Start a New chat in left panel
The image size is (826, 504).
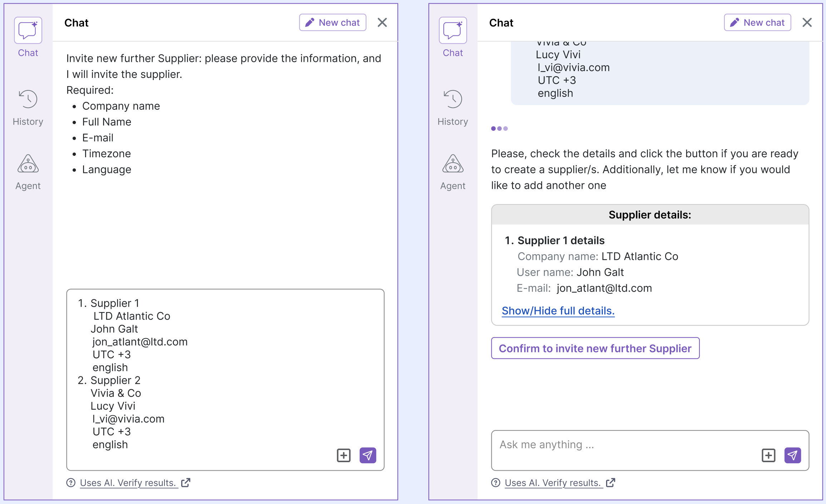333,23
